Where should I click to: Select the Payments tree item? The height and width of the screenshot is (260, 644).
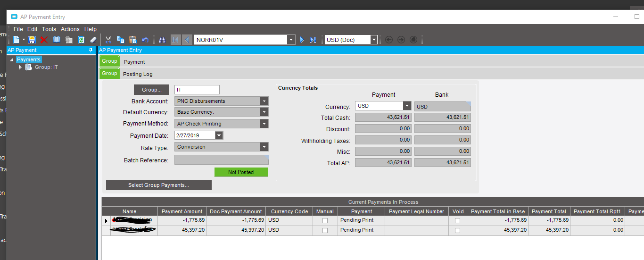pos(29,59)
